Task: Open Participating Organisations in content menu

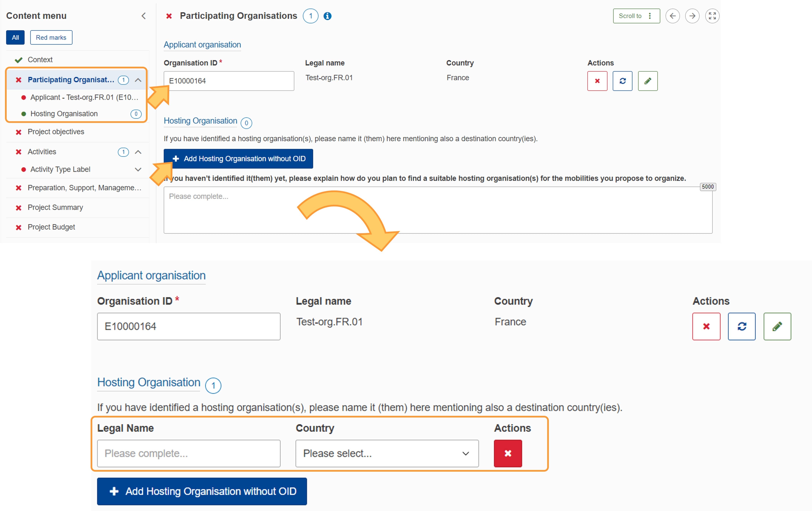Action: coord(71,80)
